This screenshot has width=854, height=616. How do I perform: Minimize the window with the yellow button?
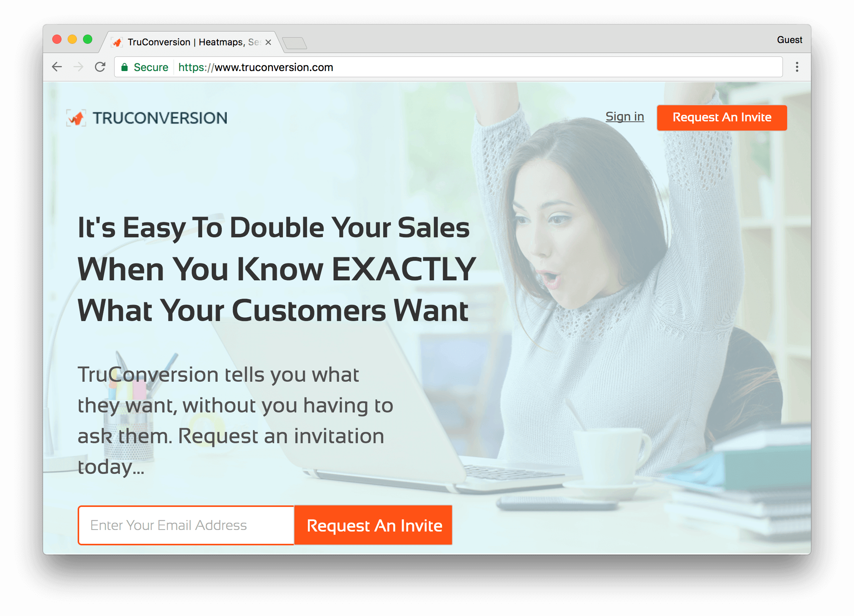72,39
